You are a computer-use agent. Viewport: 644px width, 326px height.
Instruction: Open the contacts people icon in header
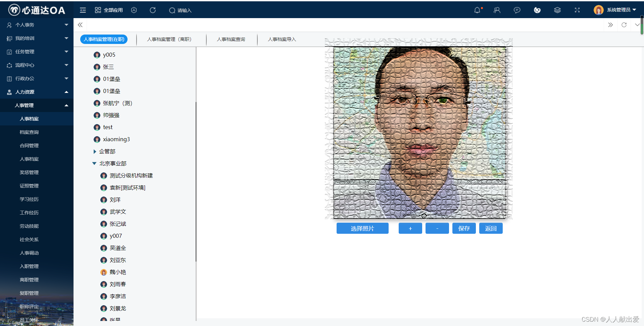click(x=497, y=10)
